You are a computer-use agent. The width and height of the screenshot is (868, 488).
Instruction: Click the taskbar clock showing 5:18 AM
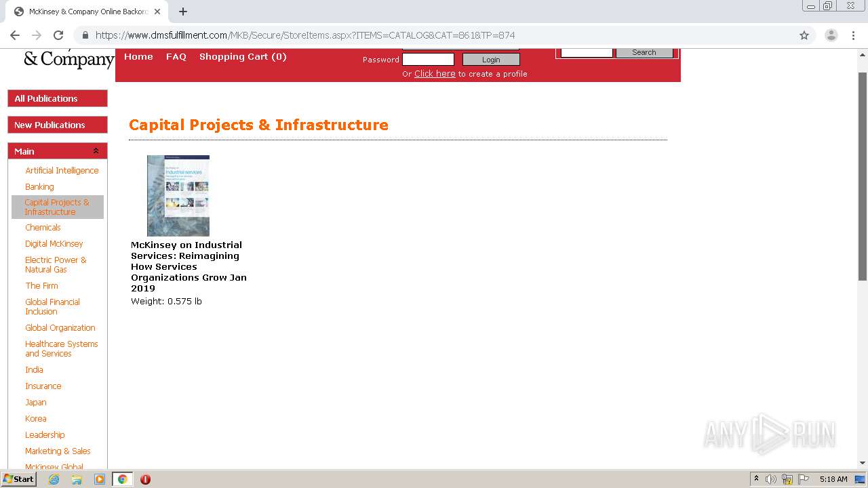point(833,479)
